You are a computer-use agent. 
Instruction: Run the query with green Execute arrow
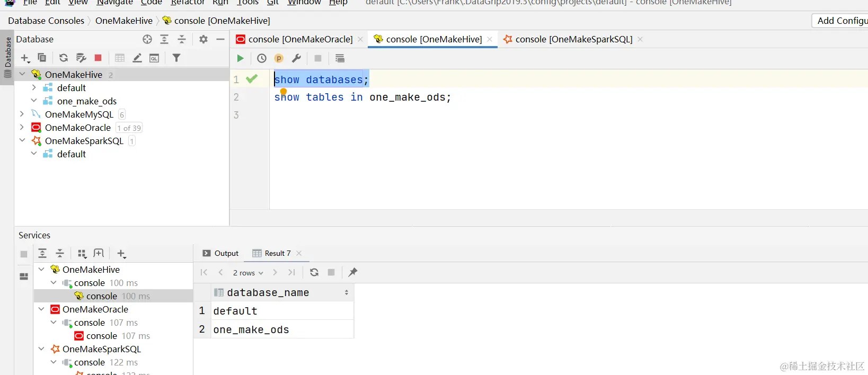(x=240, y=58)
